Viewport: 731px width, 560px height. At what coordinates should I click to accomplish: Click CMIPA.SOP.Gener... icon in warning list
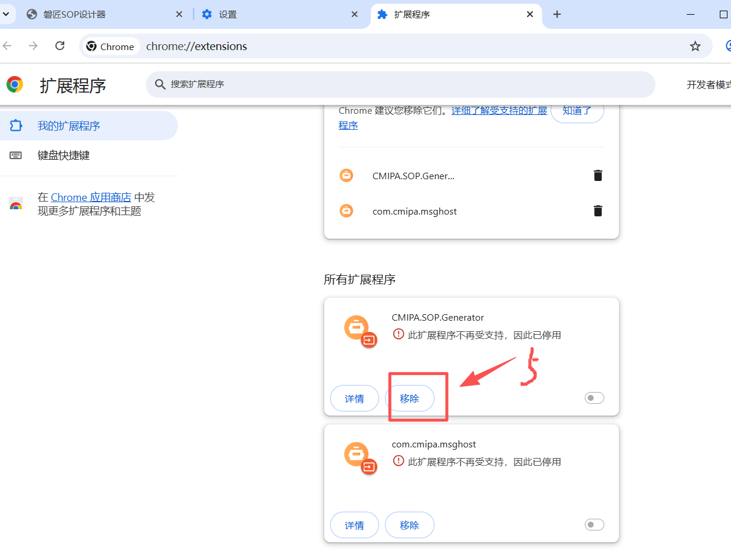[347, 175]
